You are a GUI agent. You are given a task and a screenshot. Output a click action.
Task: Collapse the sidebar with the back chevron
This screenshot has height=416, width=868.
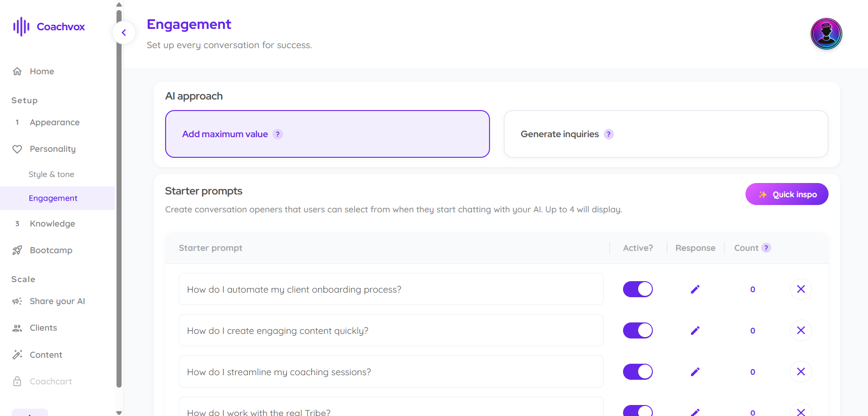pyautogui.click(x=124, y=33)
